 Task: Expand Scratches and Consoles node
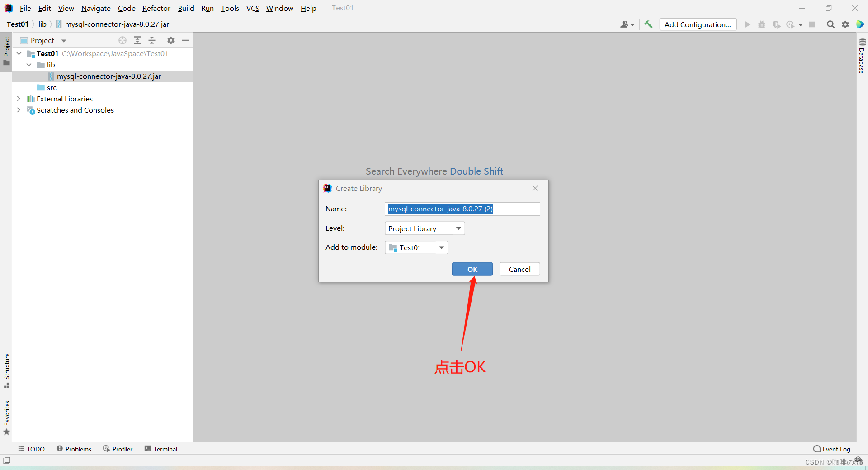19,110
